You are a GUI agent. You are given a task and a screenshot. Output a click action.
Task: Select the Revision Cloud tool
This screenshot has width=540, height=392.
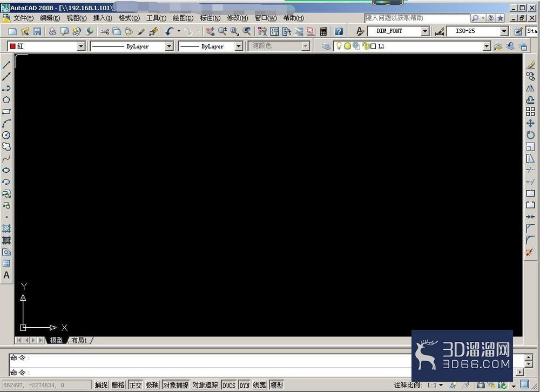[x=6, y=147]
